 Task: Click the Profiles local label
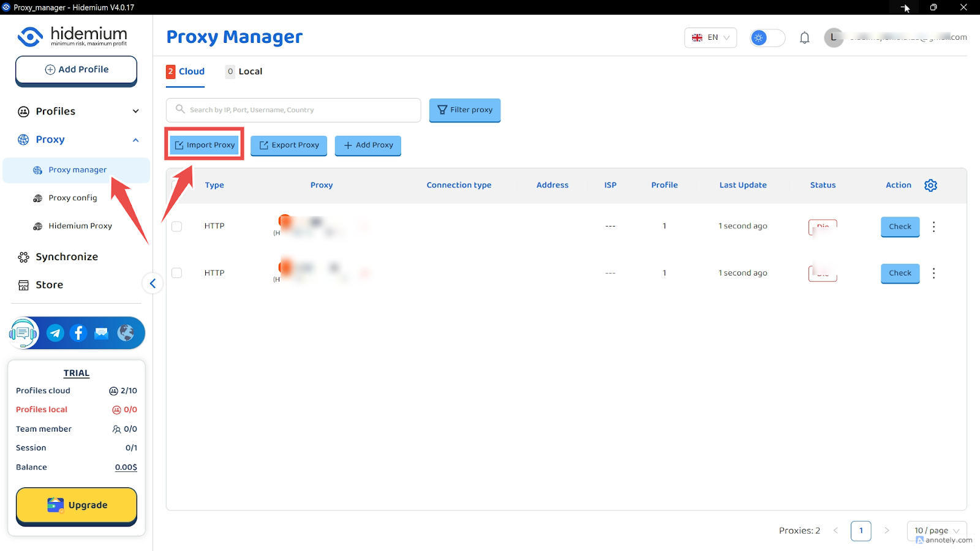pos(42,410)
